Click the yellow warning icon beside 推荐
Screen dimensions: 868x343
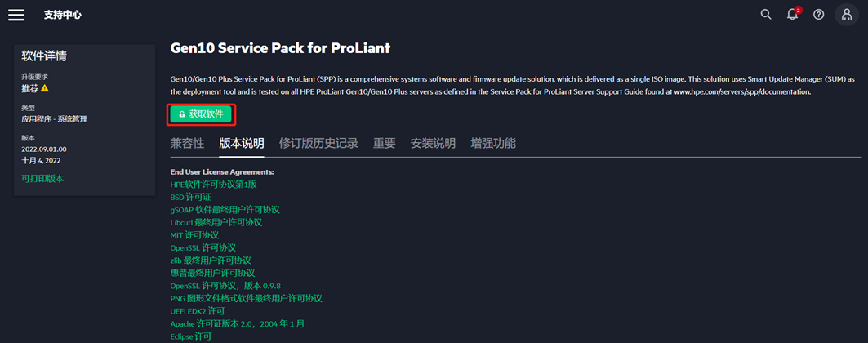click(45, 88)
